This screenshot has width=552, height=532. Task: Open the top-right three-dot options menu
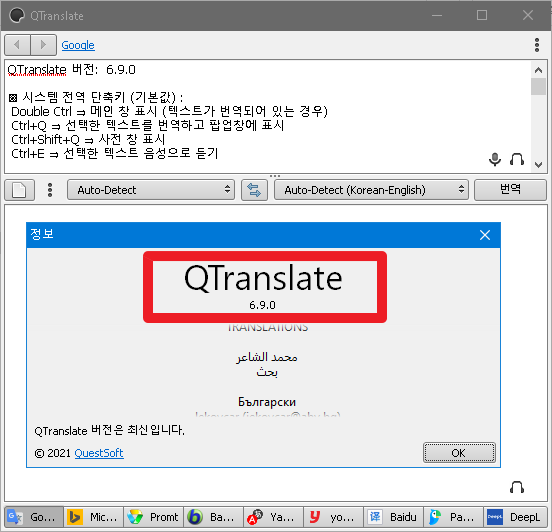tap(537, 45)
